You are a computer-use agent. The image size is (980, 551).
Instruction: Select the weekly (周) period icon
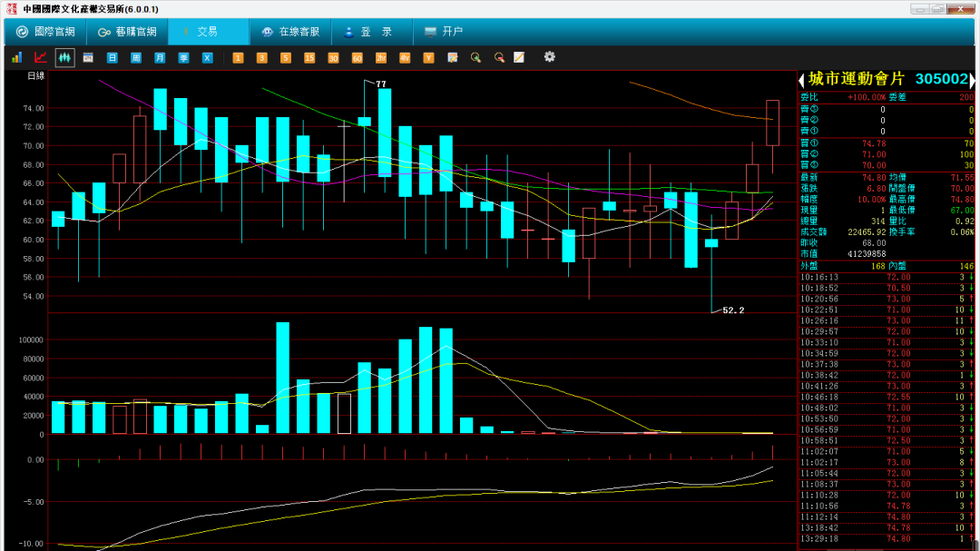pos(135,57)
